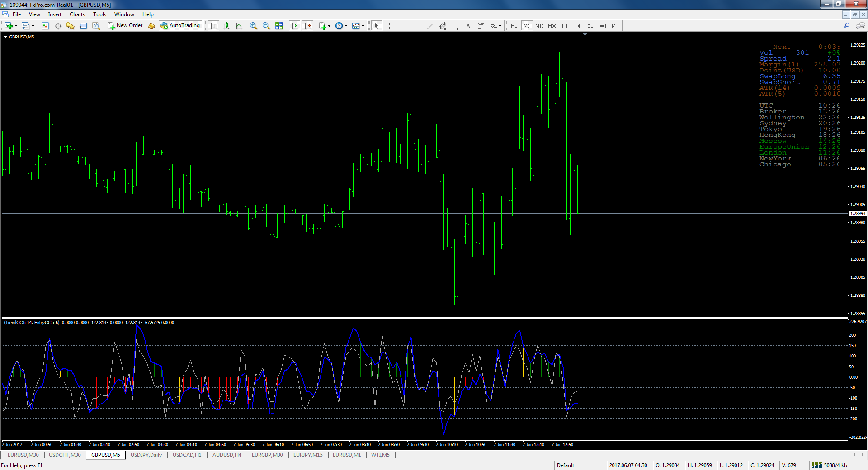Expand the GBPUSD,M5 chart title arrow
Viewport: 868px width, 470px height.
5,37
